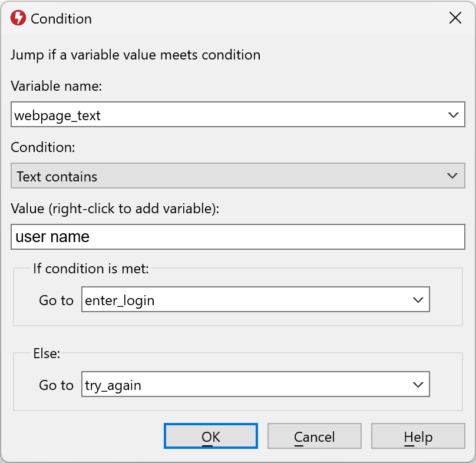Confirm with the OK button

(211, 436)
